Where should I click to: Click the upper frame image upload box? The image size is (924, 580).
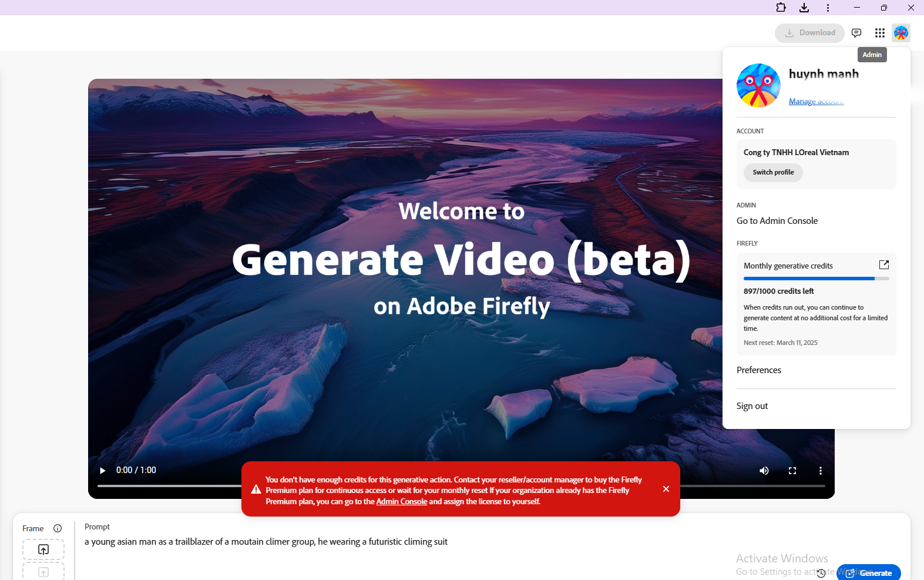43,549
